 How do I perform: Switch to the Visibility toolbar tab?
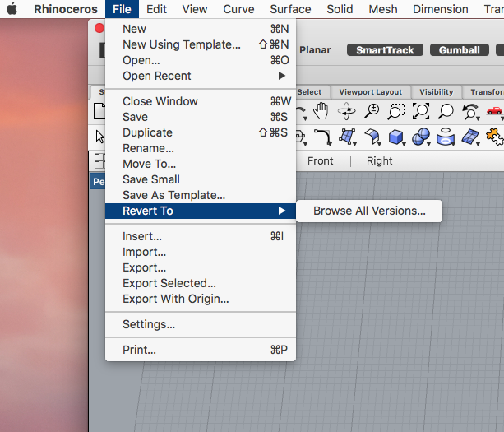pos(437,92)
